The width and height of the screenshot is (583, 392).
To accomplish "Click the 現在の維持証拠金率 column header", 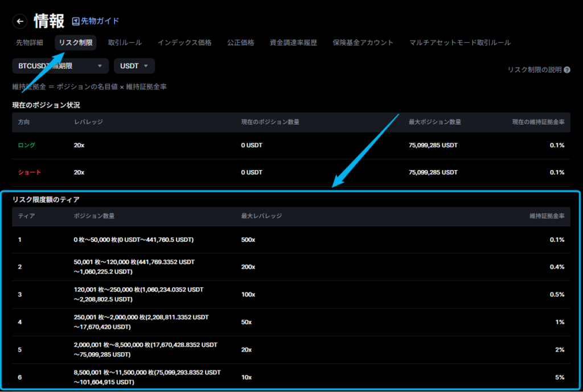I will 539,122.
